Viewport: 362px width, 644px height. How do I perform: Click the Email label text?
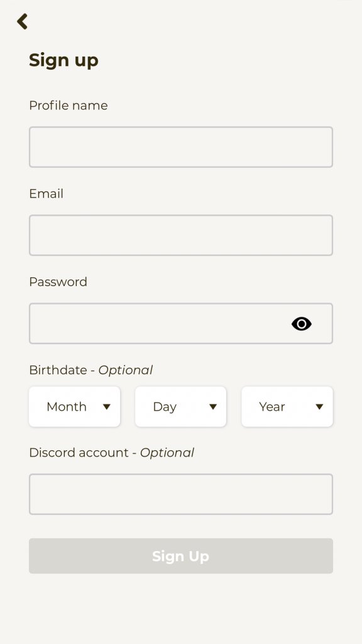click(47, 194)
